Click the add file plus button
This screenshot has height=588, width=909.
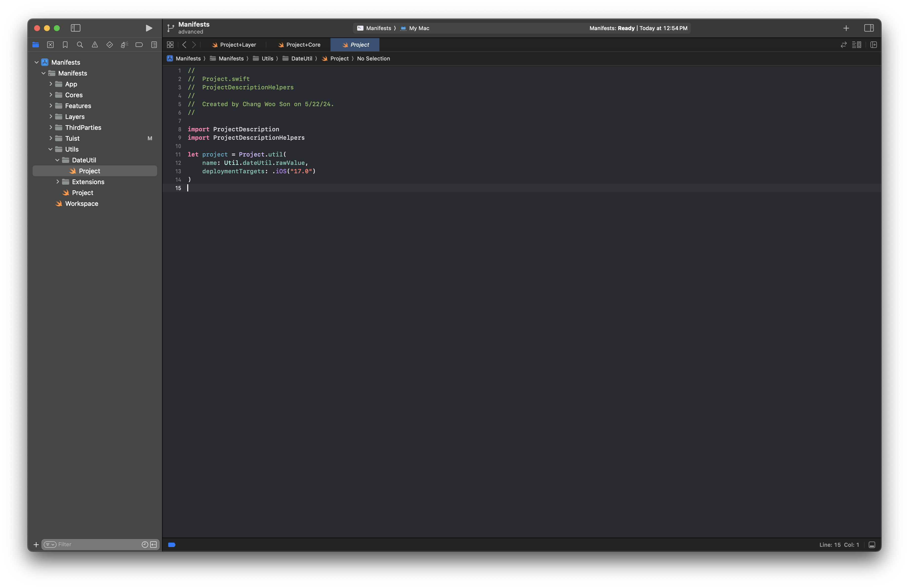click(x=36, y=545)
